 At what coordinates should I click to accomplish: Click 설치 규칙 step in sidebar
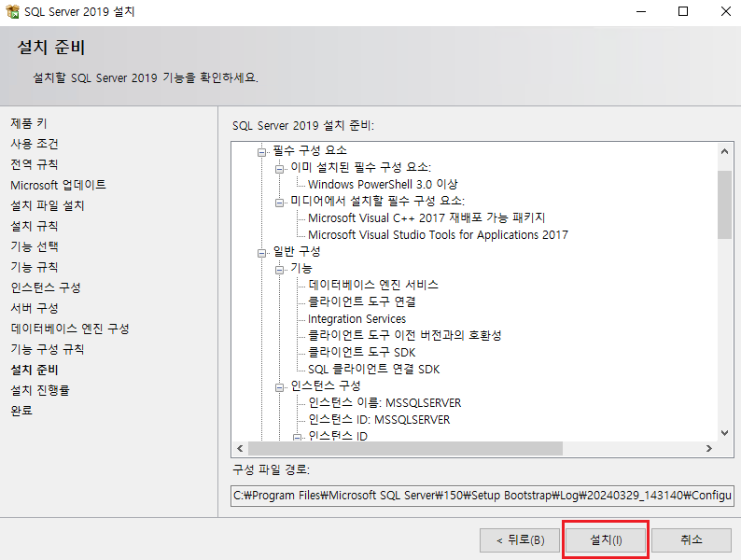pyautogui.click(x=35, y=226)
